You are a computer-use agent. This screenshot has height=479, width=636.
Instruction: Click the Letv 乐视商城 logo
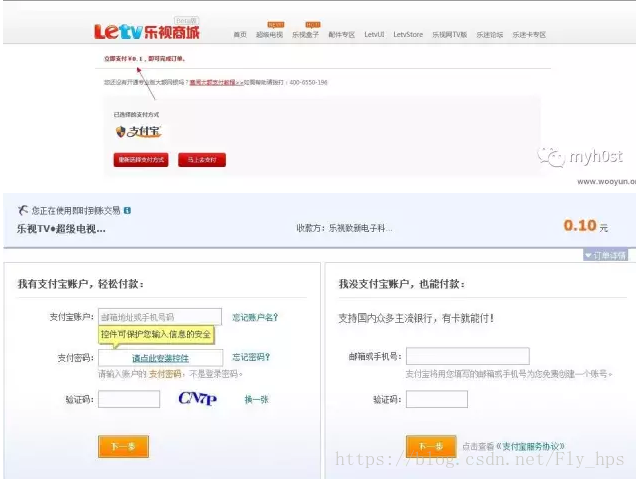point(147,31)
